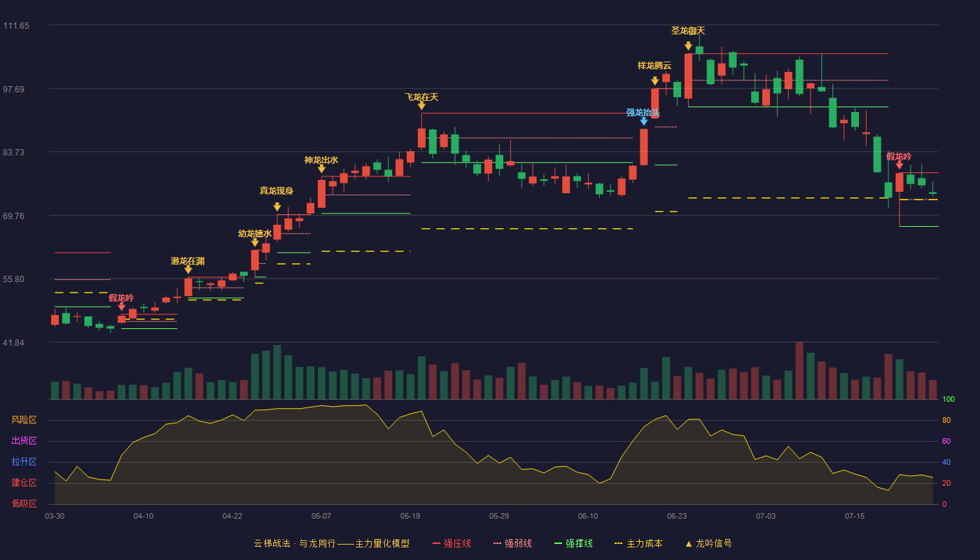This screenshot has height=560, width=980.
Task: Click the 建仓区 zone label
Action: point(24,483)
